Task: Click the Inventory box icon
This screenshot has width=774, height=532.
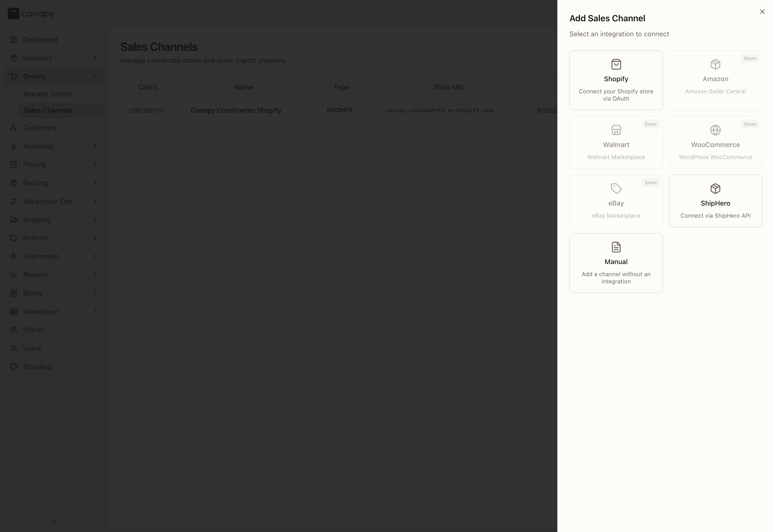Action: 13,58
